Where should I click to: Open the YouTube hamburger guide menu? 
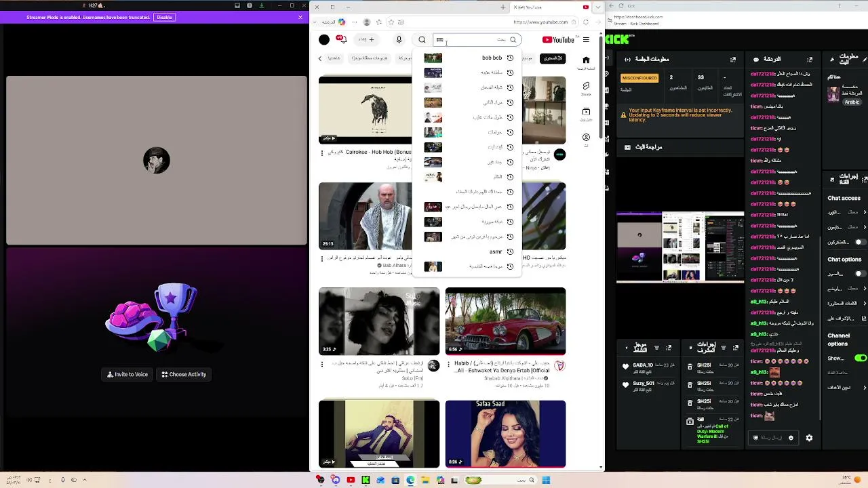[586, 40]
